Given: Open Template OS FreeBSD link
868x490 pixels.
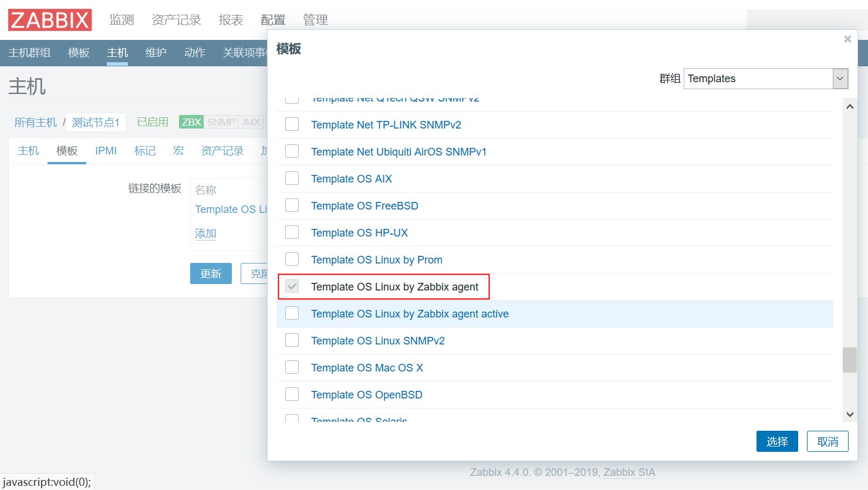Looking at the screenshot, I should click(x=364, y=206).
